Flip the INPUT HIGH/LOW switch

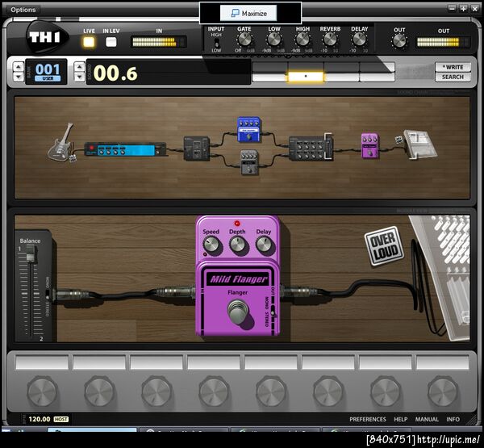coord(217,42)
